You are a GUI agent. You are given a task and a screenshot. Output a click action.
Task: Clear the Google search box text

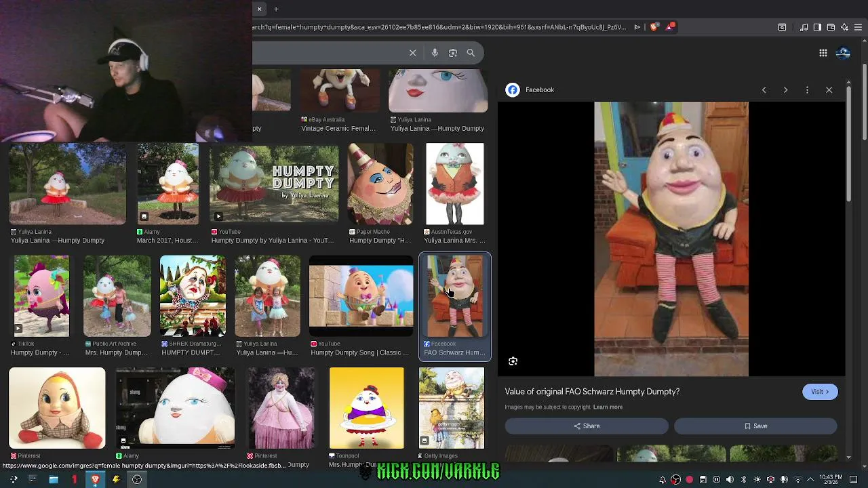pos(412,53)
